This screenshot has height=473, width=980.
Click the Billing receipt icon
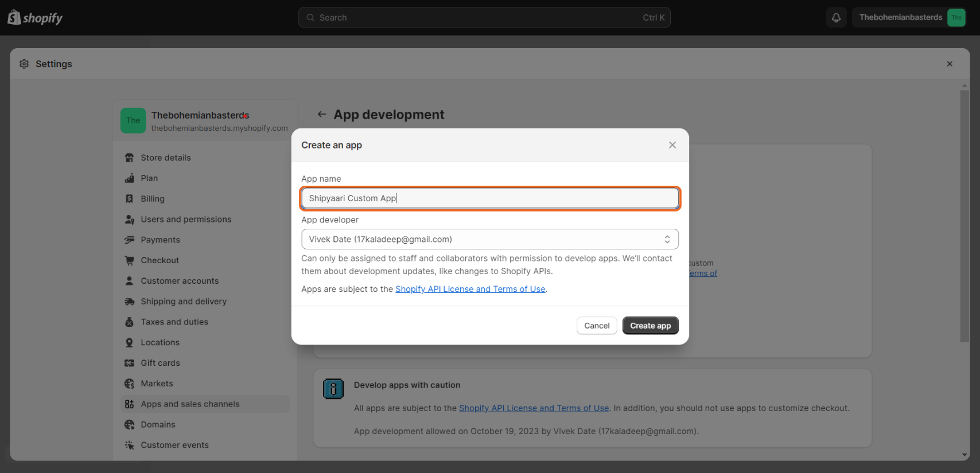click(x=130, y=199)
